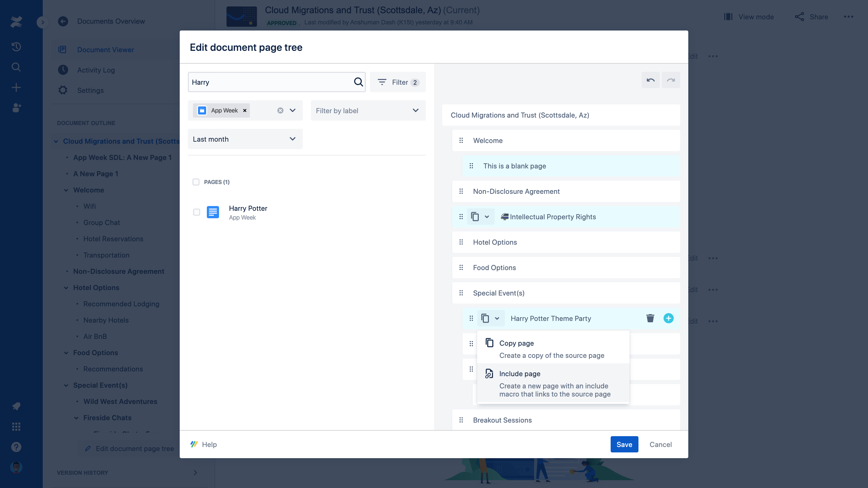868x488 pixels.
Task: Toggle the Filter 2 button
Action: pyautogui.click(x=398, y=82)
